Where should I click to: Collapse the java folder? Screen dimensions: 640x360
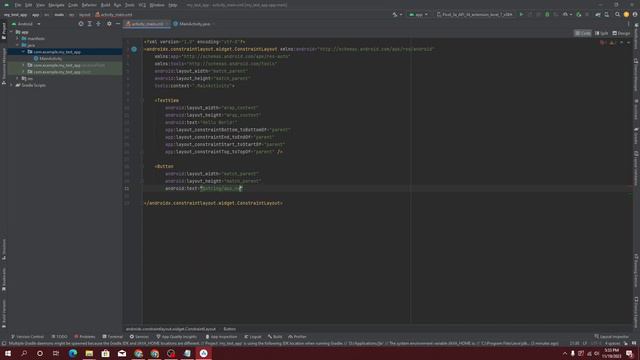(x=18, y=45)
